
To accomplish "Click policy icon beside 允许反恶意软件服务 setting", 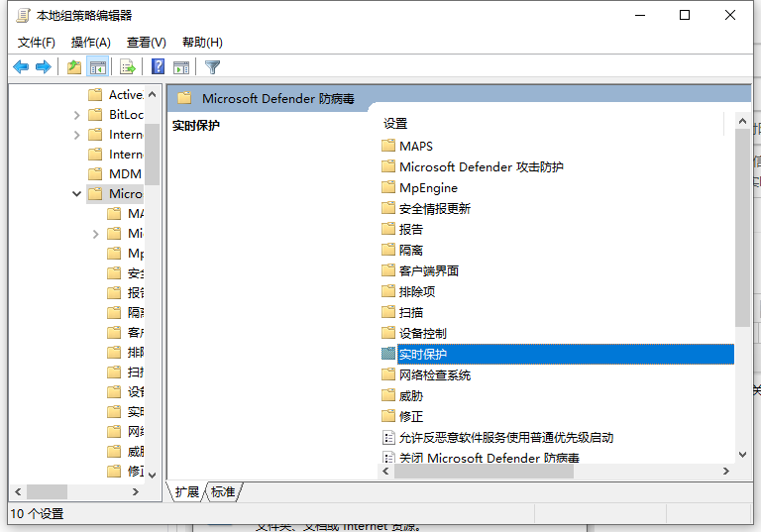I will 388,437.
